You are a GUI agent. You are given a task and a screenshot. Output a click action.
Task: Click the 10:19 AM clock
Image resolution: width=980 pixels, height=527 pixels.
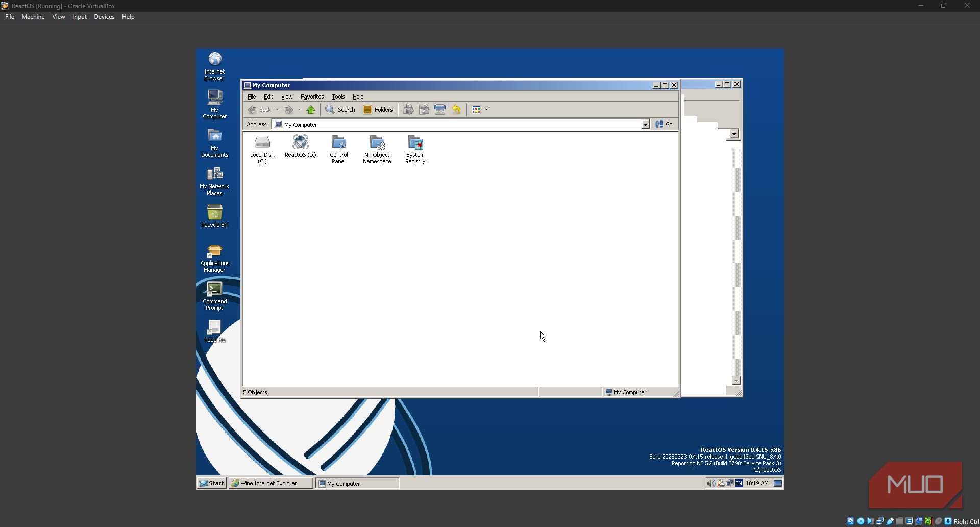(757, 483)
